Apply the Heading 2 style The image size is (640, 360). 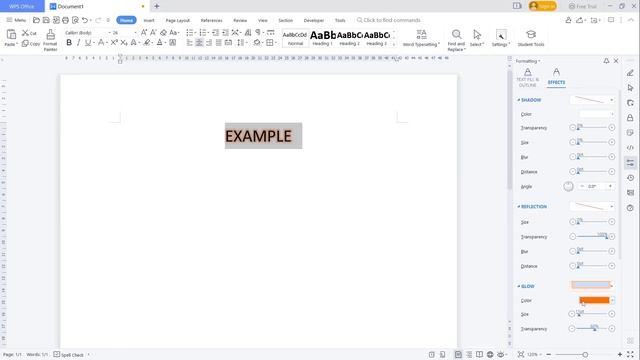point(349,38)
